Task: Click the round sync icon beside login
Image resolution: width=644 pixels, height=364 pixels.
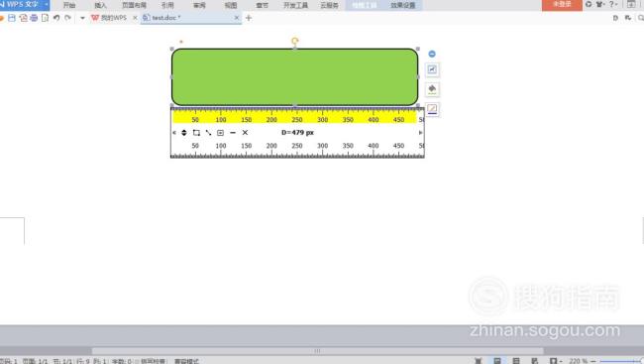Action: pyautogui.click(x=589, y=5)
